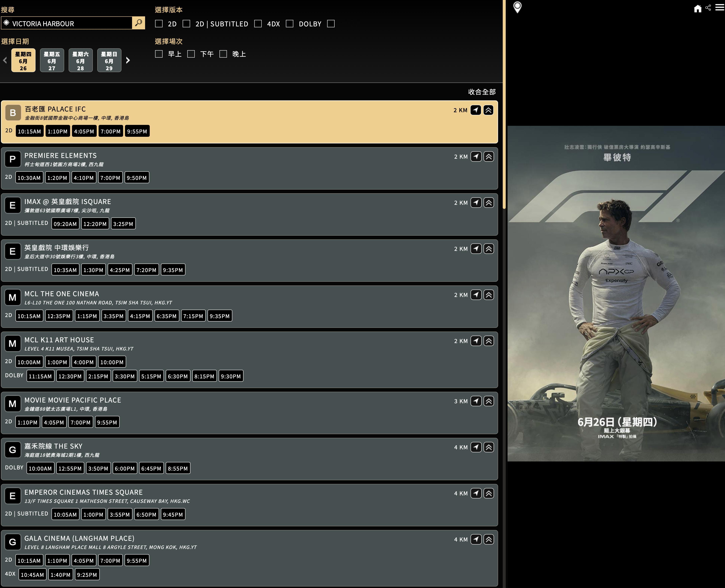Select date 星期五 6月 27
The width and height of the screenshot is (725, 588).
(52, 60)
